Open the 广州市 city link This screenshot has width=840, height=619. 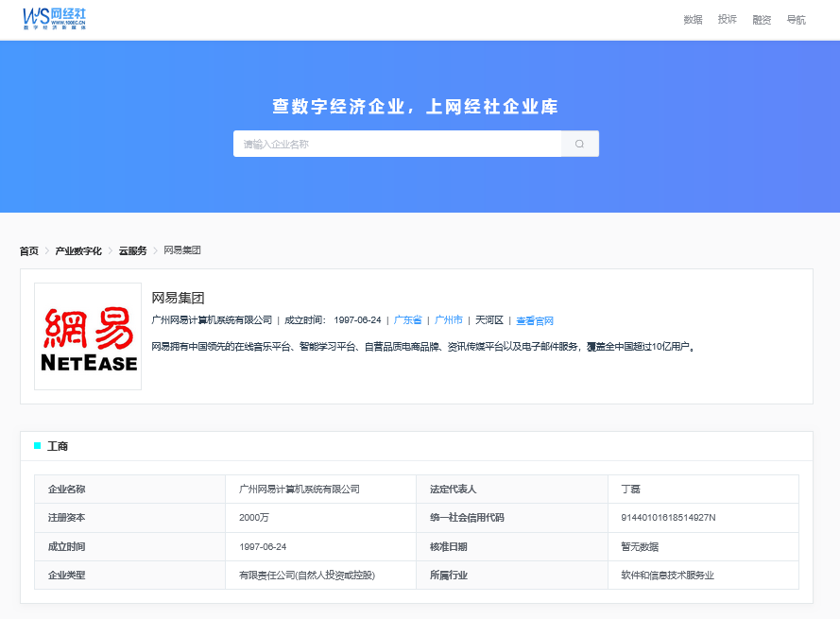449,320
